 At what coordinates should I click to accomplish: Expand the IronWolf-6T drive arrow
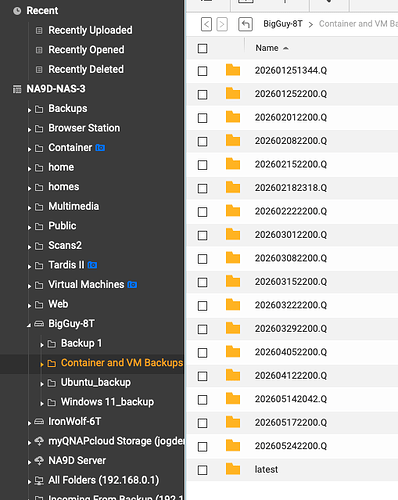29,423
